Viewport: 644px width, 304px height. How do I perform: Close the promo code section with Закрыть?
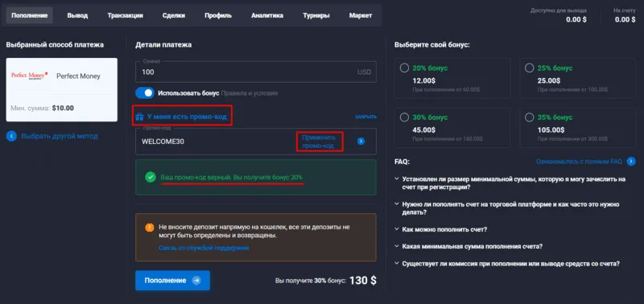coord(365,117)
